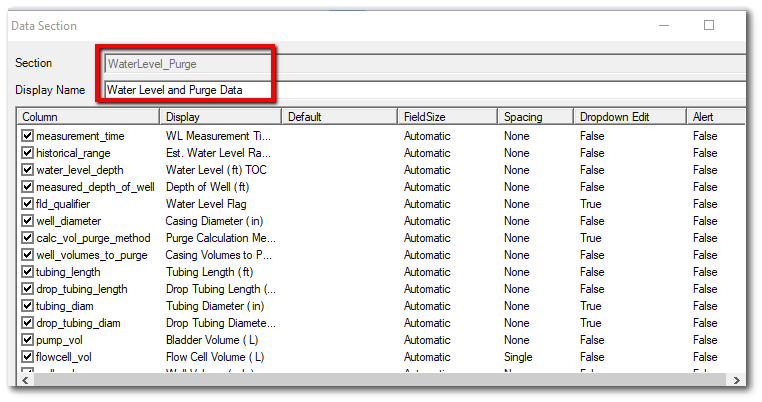This screenshot has height=402, width=762.
Task: Toggle the pump_vol row checkbox
Action: (28, 340)
